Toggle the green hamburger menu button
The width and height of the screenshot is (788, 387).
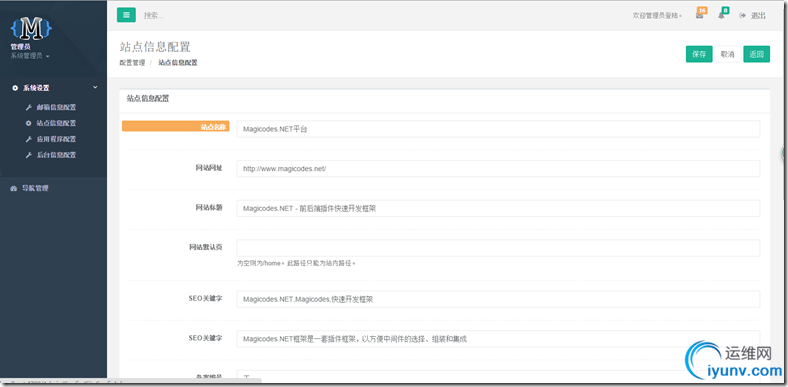pyautogui.click(x=126, y=15)
